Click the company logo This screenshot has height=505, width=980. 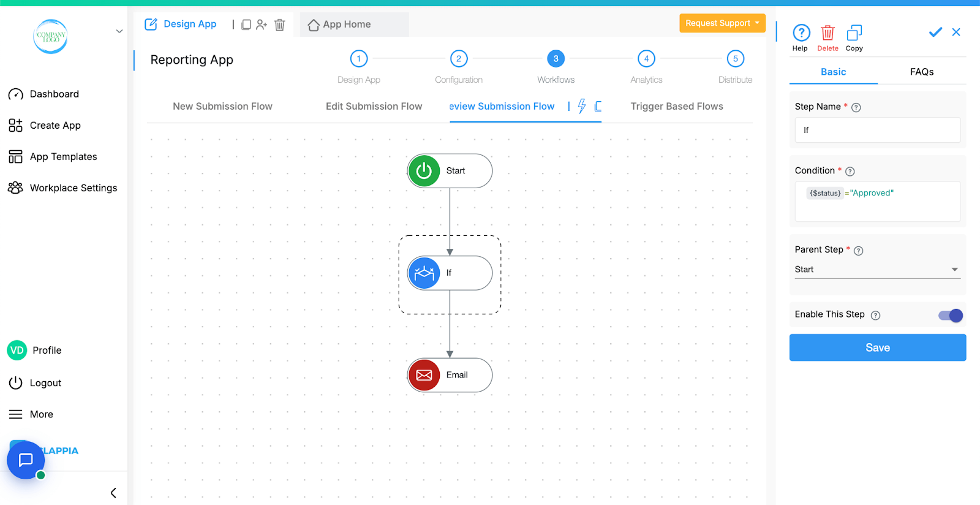coord(50,36)
